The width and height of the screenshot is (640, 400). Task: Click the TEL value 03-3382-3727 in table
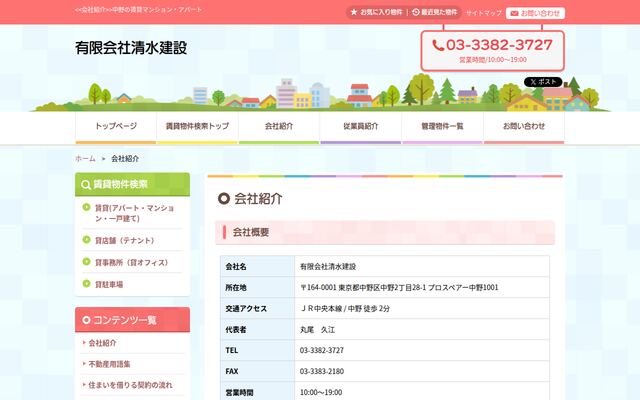point(422,350)
